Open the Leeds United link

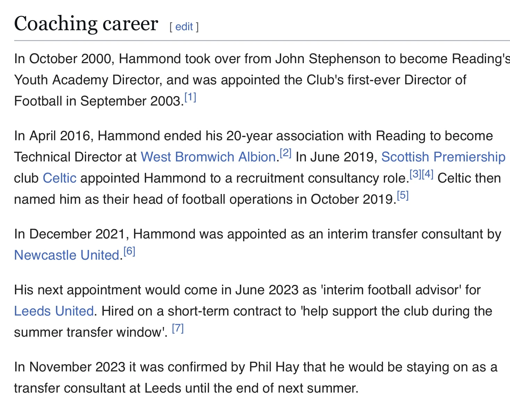[54, 311]
